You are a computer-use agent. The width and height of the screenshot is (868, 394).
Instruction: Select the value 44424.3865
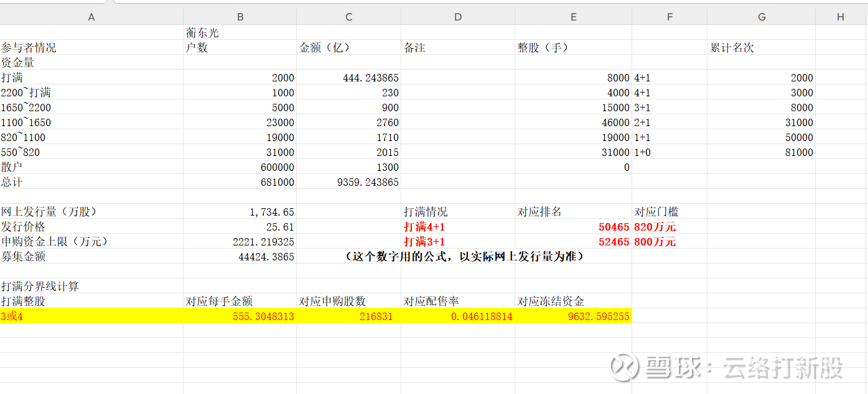point(240,257)
